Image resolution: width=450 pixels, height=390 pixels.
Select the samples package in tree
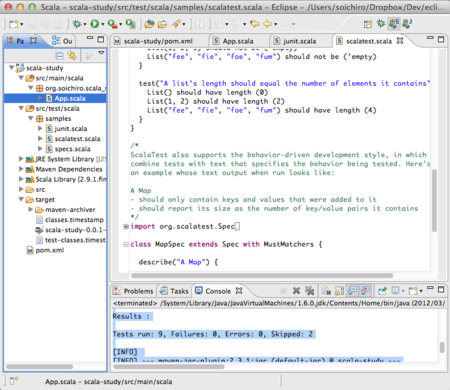click(x=53, y=119)
